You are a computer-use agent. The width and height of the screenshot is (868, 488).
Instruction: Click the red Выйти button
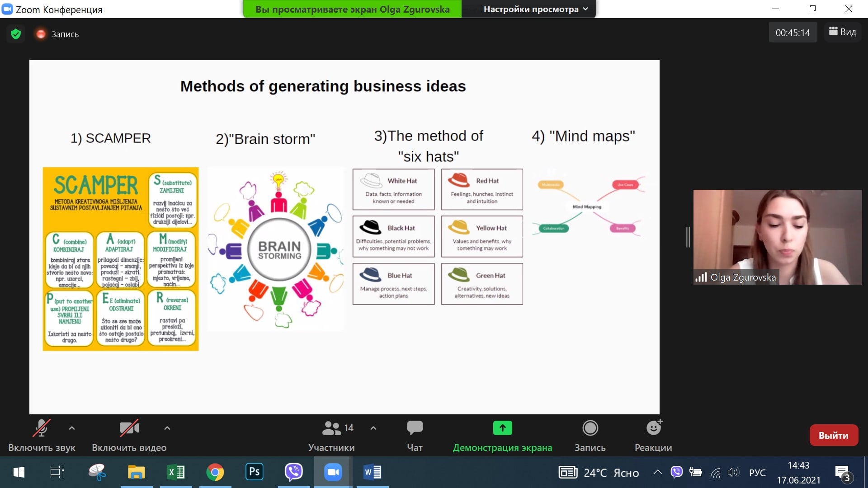pos(833,435)
